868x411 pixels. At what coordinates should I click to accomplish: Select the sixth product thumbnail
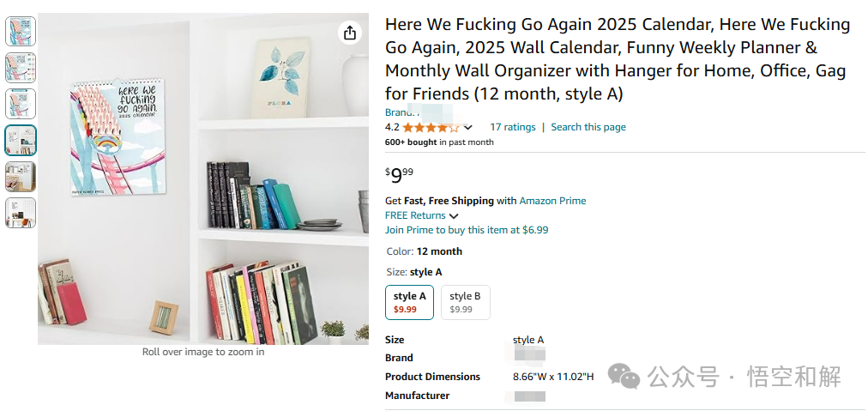(21, 212)
